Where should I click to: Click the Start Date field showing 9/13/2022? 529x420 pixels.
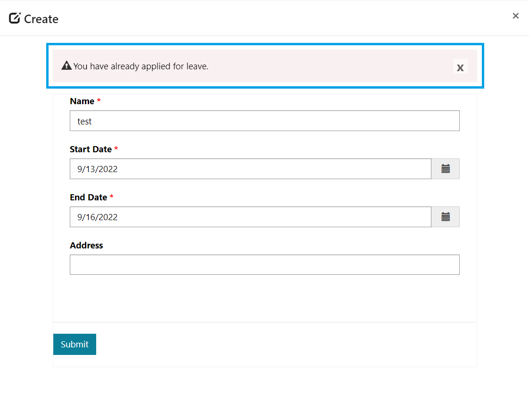coord(250,169)
